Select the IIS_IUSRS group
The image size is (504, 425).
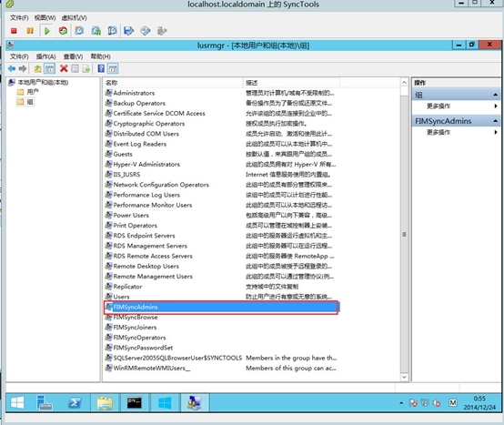[x=126, y=175]
